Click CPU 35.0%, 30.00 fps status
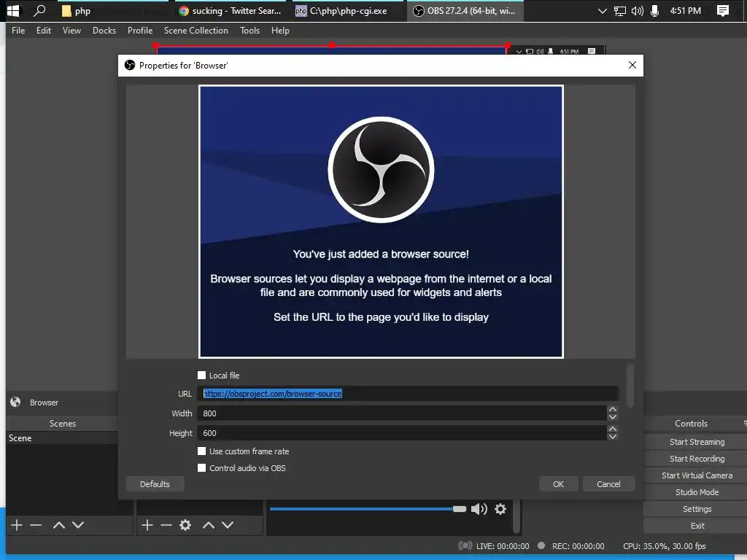The image size is (747, 560). [x=664, y=546]
